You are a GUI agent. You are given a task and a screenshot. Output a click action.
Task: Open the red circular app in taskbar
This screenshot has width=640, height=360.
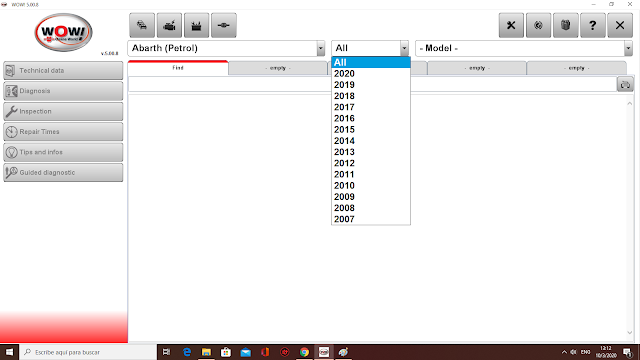pos(284,352)
